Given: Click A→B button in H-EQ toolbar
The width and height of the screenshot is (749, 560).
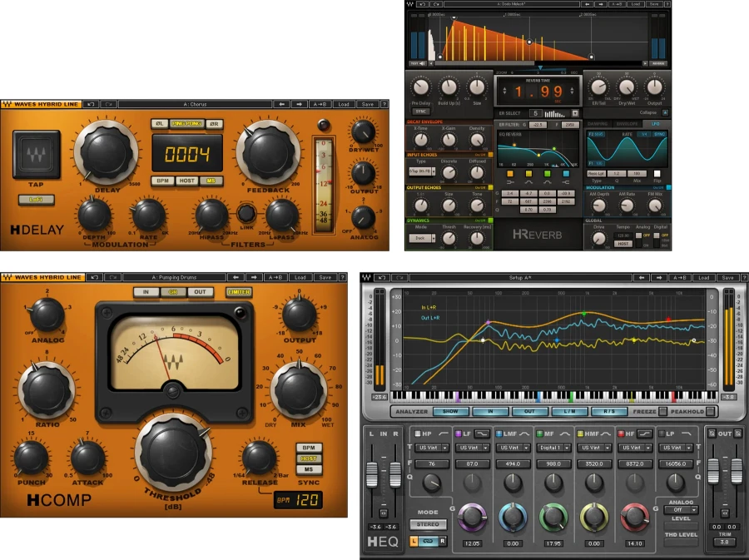Looking at the screenshot, I should coord(679,277).
